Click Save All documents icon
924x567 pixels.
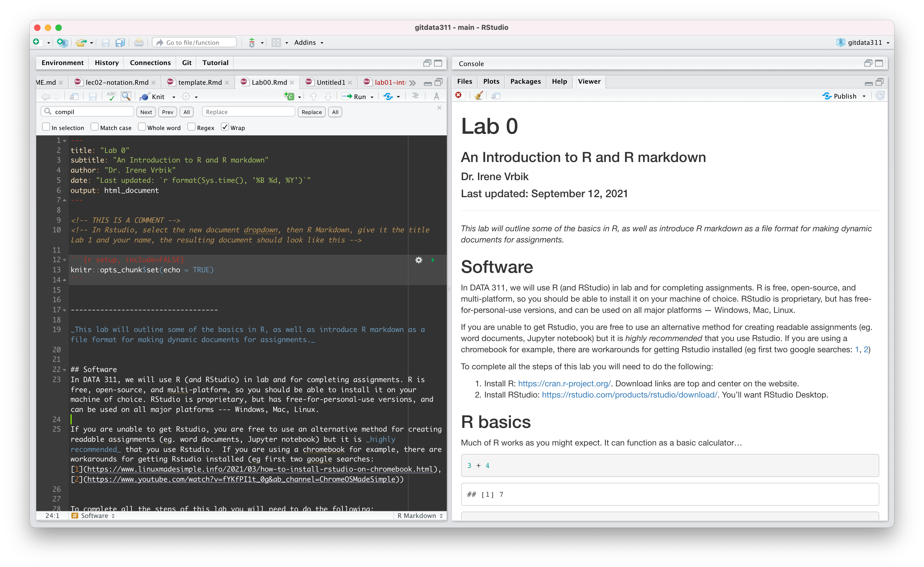point(120,43)
